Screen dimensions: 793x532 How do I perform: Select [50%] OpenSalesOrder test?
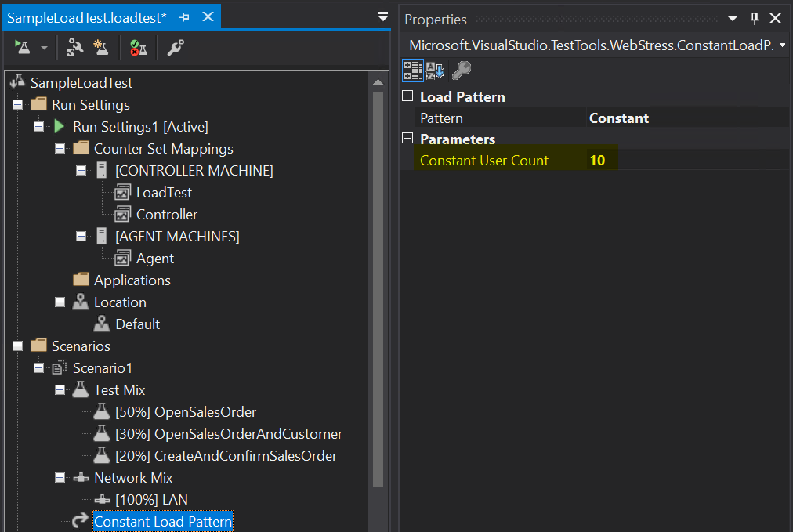[186, 412]
